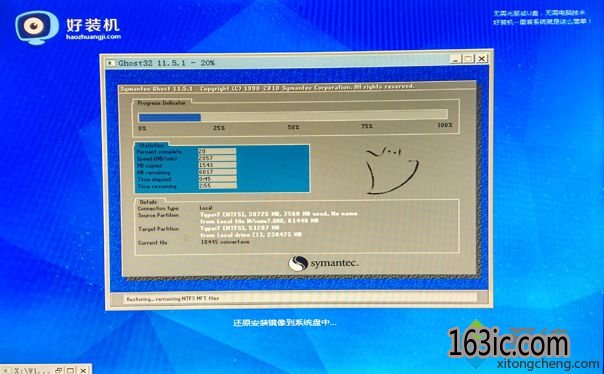604x374 pixels.
Task: Click the Symantec swirl logo
Action: click(x=298, y=263)
